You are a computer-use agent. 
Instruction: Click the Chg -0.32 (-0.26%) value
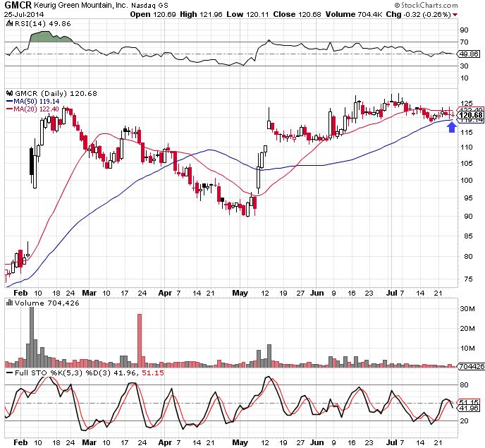[x=419, y=15]
